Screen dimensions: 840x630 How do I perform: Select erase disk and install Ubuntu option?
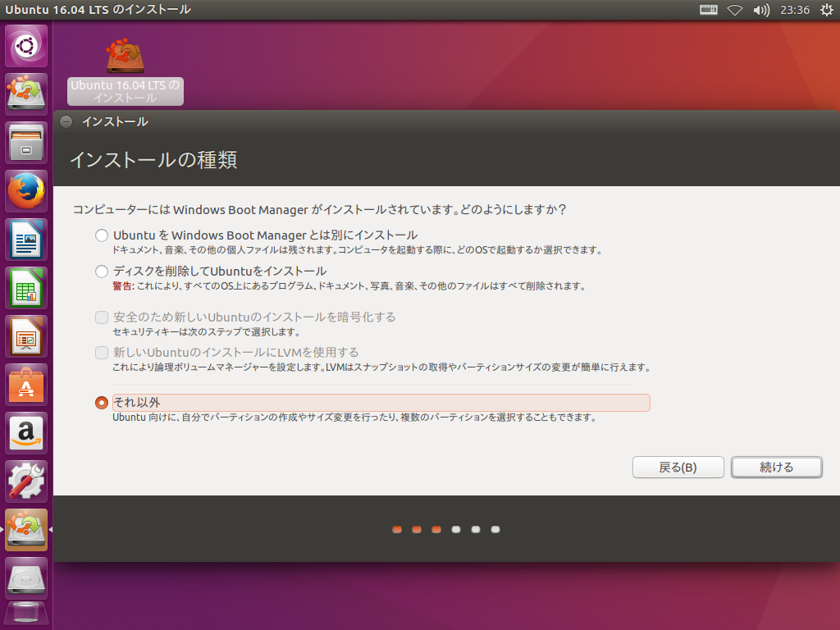pyautogui.click(x=101, y=271)
